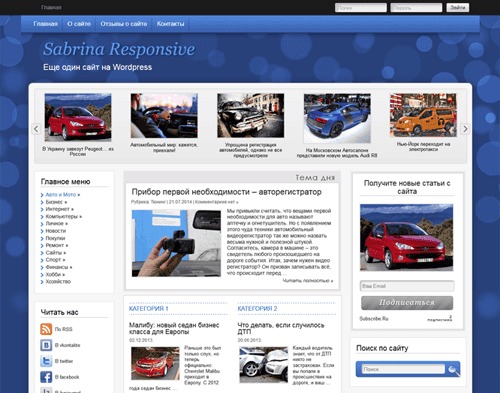This screenshot has width=500, height=393.
Task: Click the login submit button
Action: pyautogui.click(x=458, y=8)
